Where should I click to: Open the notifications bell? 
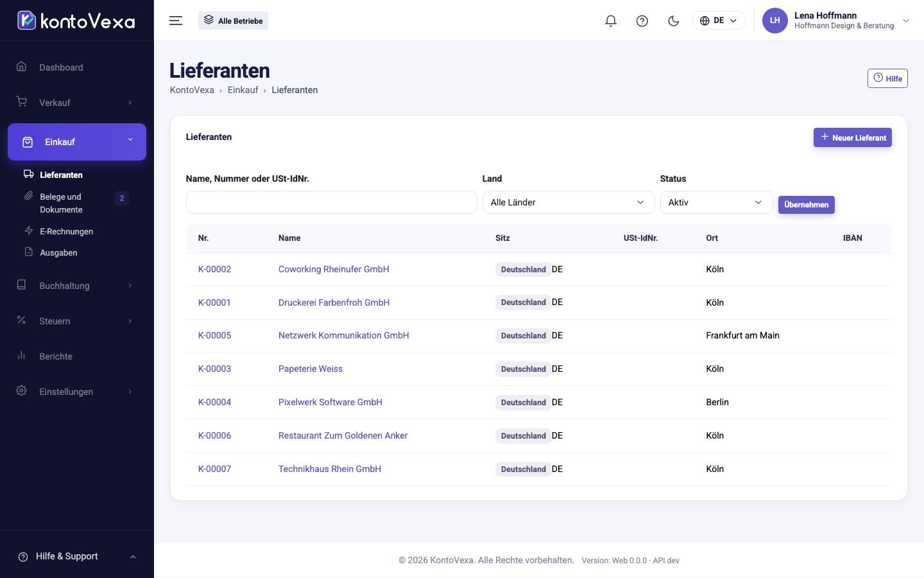click(x=611, y=21)
